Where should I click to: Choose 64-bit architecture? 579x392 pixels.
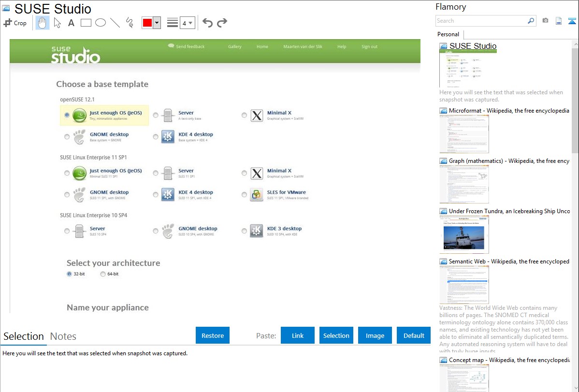(102, 274)
